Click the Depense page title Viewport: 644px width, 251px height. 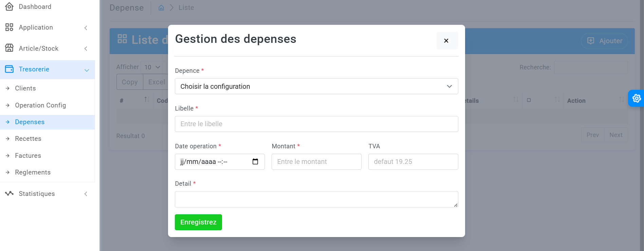click(x=127, y=8)
